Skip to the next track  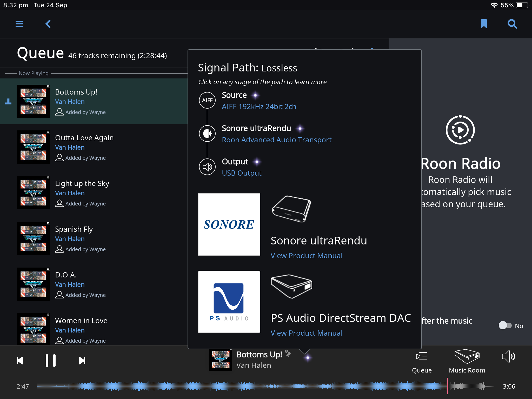click(x=82, y=360)
